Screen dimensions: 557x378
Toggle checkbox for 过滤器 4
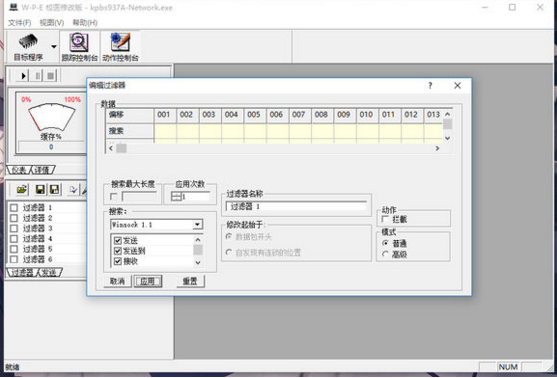point(14,239)
